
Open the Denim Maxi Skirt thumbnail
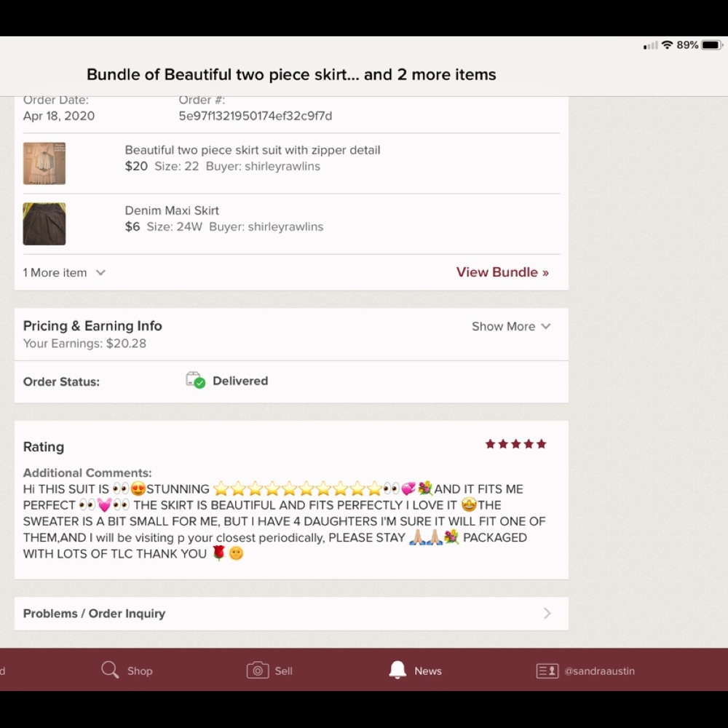pos(44,223)
